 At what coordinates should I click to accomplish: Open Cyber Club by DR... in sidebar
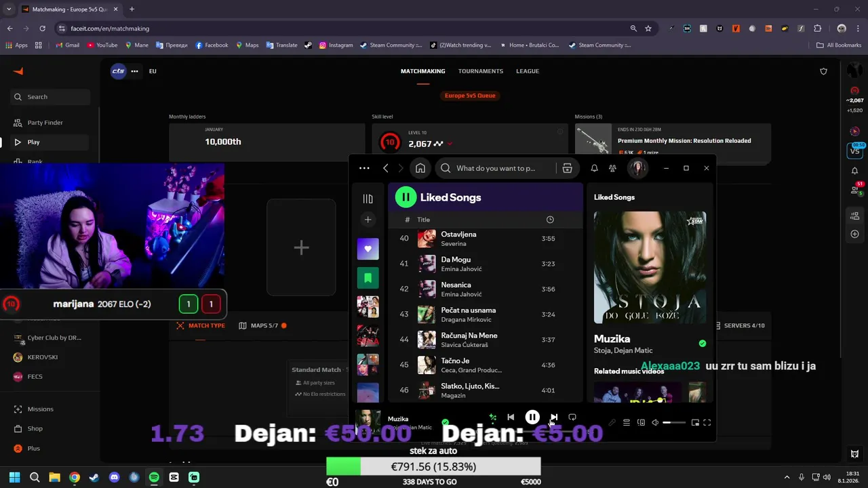(49, 338)
